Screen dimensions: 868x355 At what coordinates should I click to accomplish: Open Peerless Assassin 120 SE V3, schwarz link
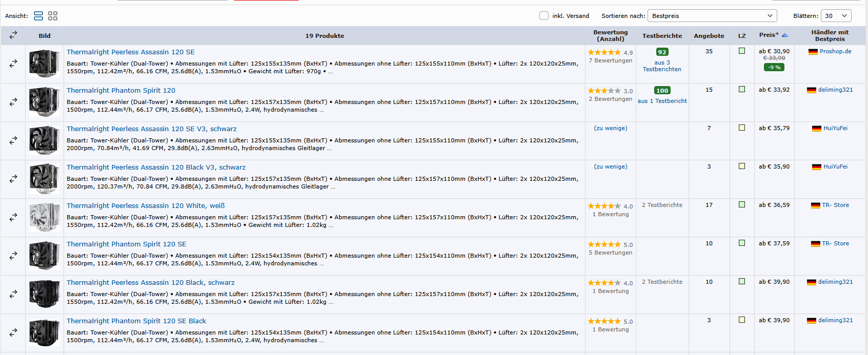point(152,129)
